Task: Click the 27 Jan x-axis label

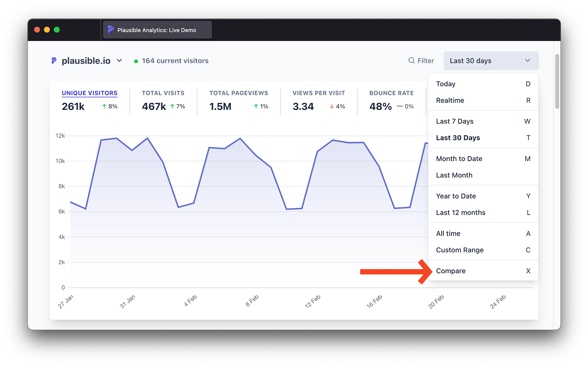Action: click(x=66, y=301)
